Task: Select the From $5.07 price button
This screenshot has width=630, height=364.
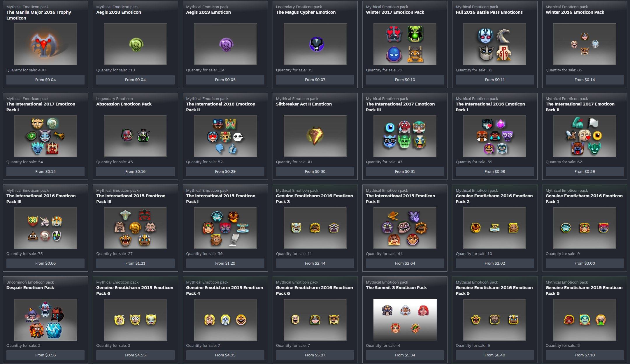Action: [x=315, y=355]
